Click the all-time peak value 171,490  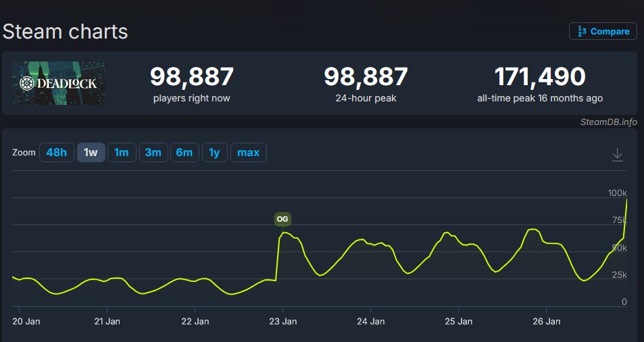click(x=540, y=77)
